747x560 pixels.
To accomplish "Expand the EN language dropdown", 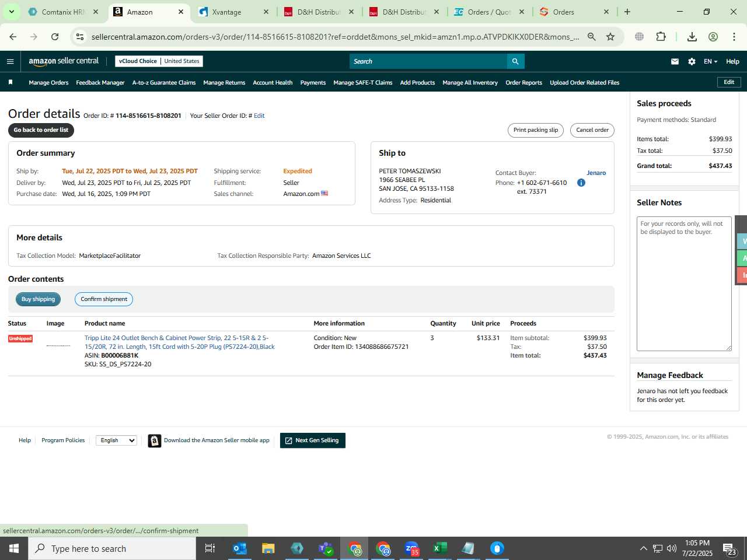I will [x=710, y=61].
